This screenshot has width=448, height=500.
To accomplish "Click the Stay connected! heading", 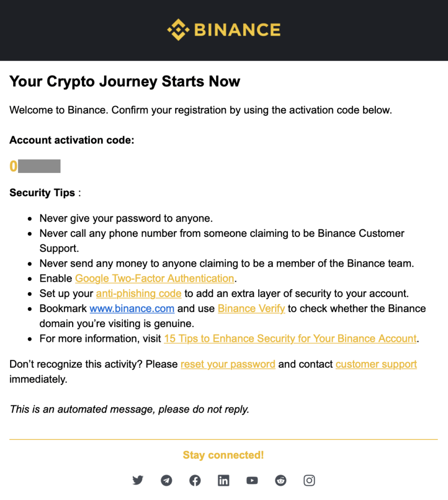I will click(x=224, y=455).
